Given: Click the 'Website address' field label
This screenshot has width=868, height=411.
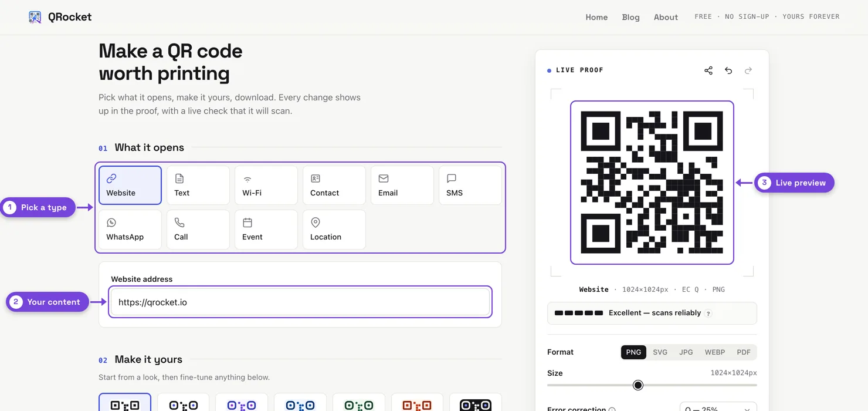Looking at the screenshot, I should [142, 279].
